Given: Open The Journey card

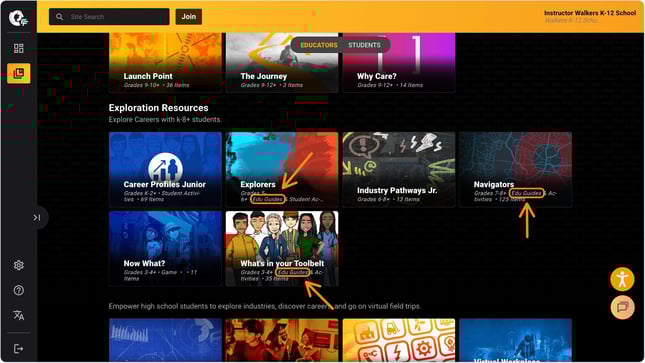Looking at the screenshot, I should pos(282,63).
